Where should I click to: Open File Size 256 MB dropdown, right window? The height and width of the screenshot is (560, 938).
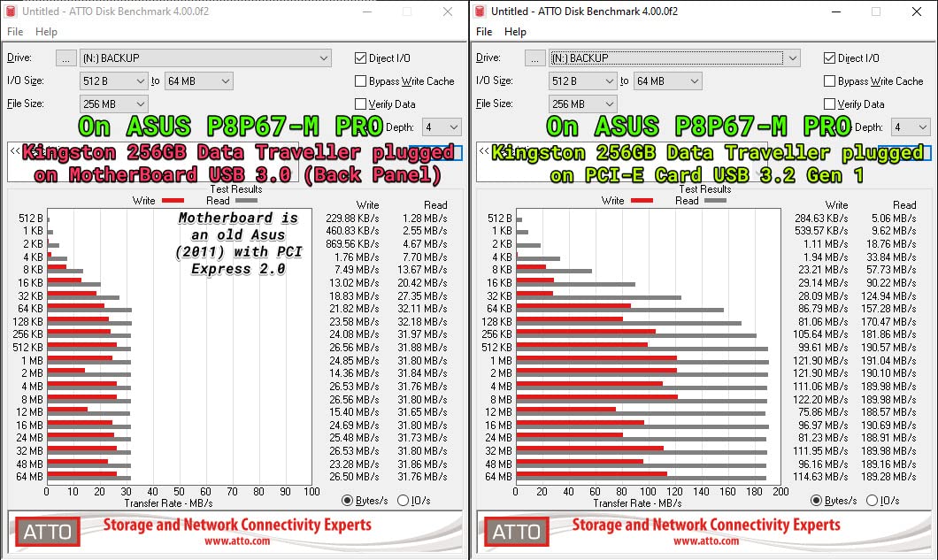pos(582,104)
